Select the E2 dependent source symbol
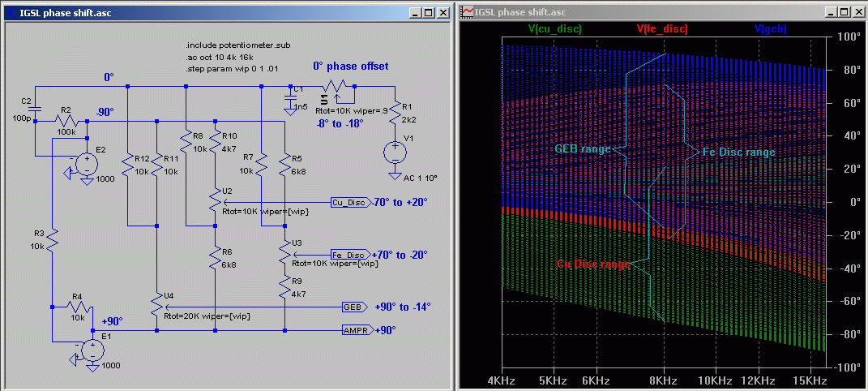This screenshot has height=391, width=868. [x=86, y=162]
